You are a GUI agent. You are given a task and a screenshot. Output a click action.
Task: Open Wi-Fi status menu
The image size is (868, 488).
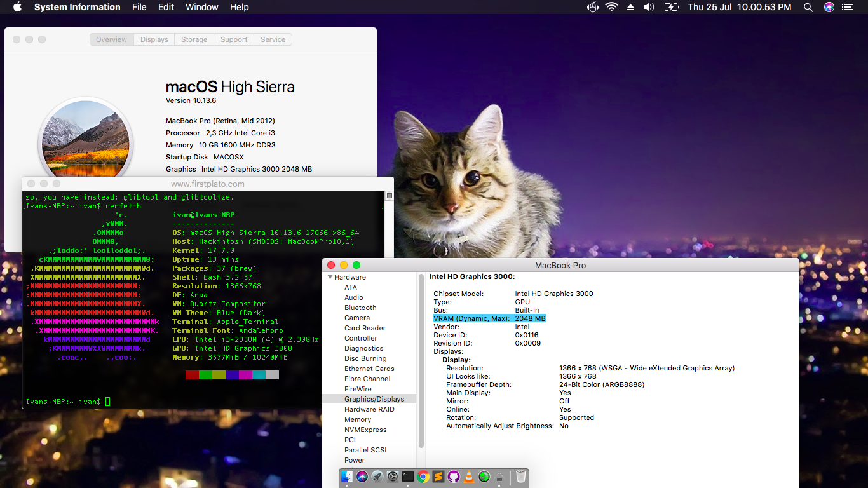pos(611,7)
